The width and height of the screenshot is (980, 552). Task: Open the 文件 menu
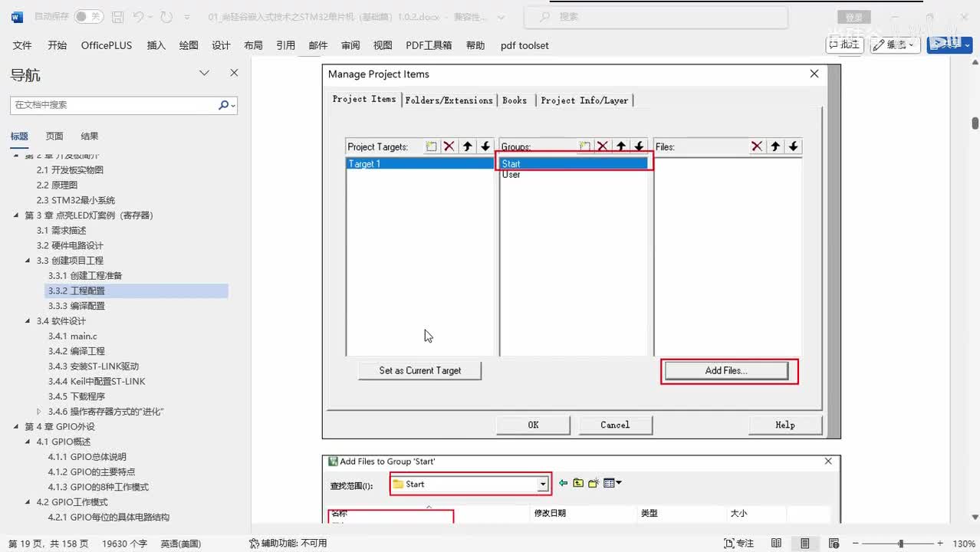point(22,45)
